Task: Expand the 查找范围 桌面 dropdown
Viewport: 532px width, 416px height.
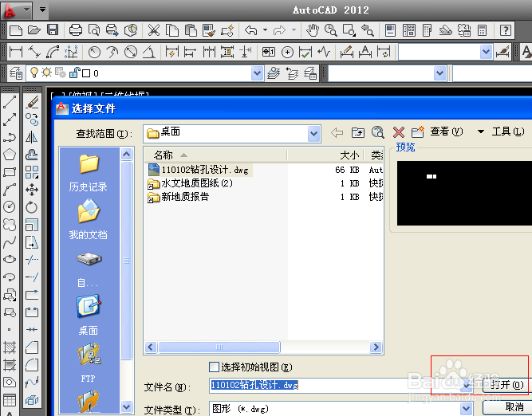Action: (x=313, y=134)
